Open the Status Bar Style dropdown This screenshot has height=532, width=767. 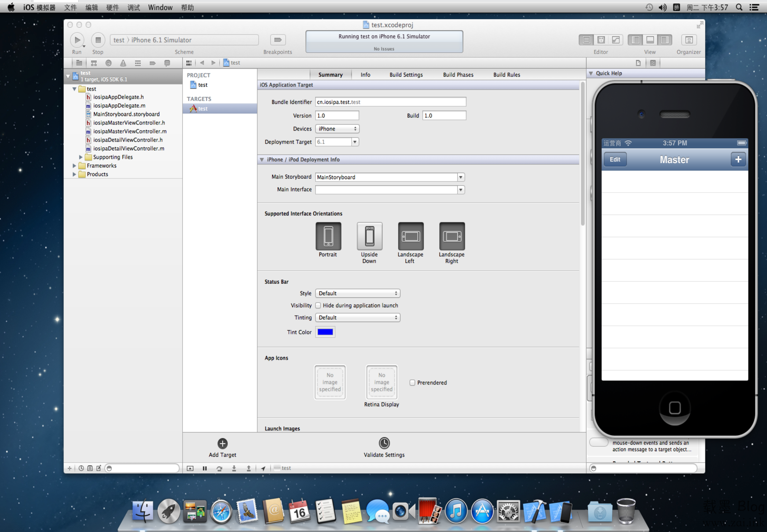point(357,293)
